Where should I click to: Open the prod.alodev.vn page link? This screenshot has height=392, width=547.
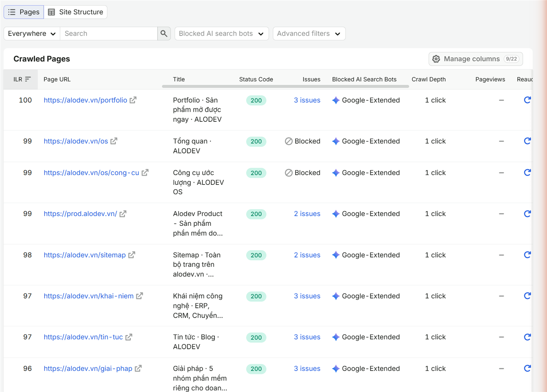(80, 214)
